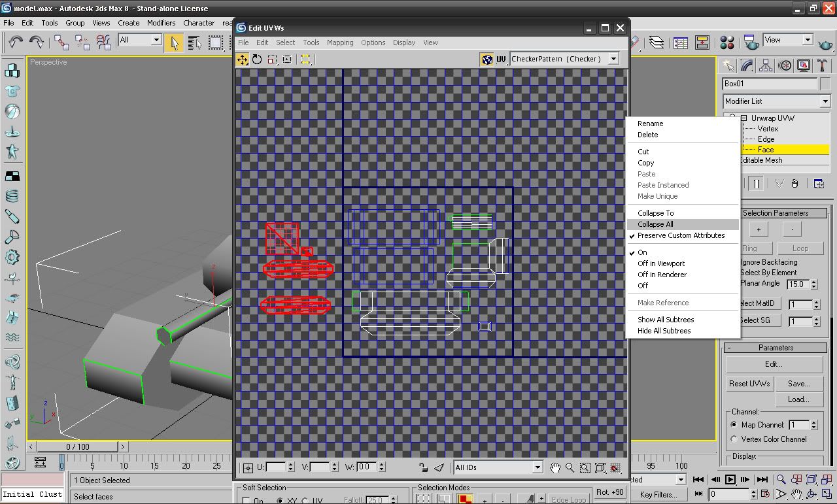Click the Key Filters... button
Image resolution: width=837 pixels, height=504 pixels.
pyautogui.click(x=658, y=495)
